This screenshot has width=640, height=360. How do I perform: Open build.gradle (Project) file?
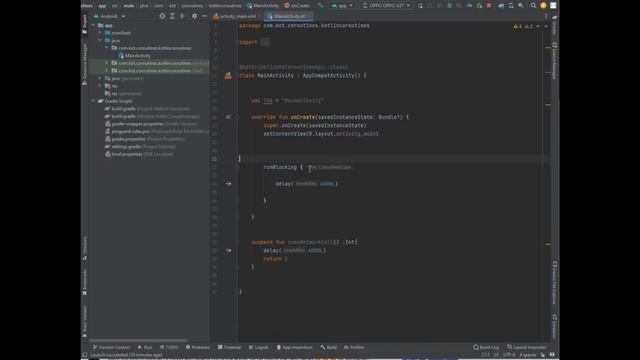[147, 109]
